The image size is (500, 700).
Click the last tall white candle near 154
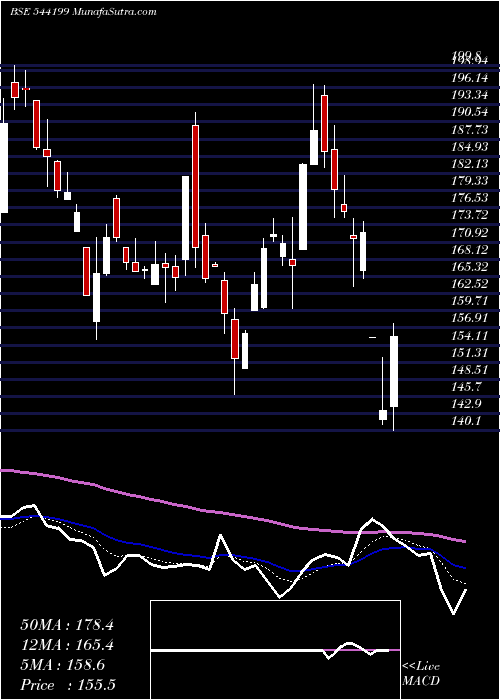[x=394, y=371]
